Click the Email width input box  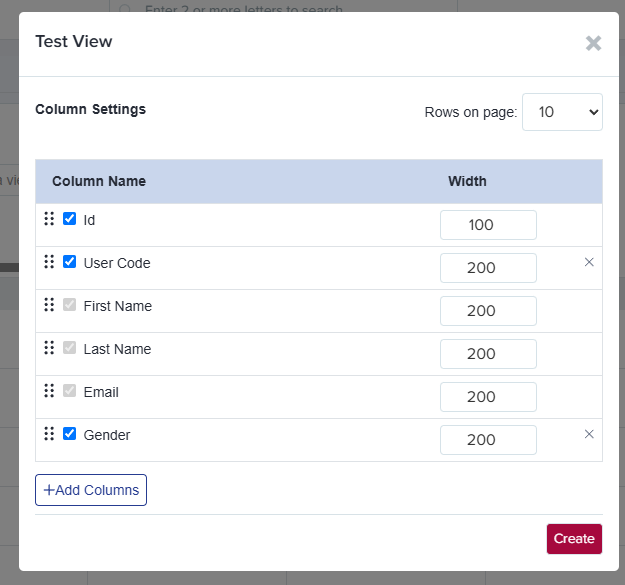488,397
